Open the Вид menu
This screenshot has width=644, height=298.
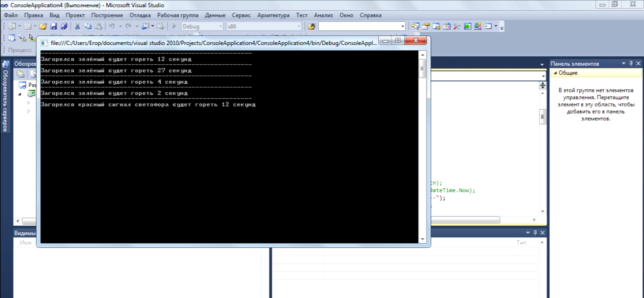54,15
